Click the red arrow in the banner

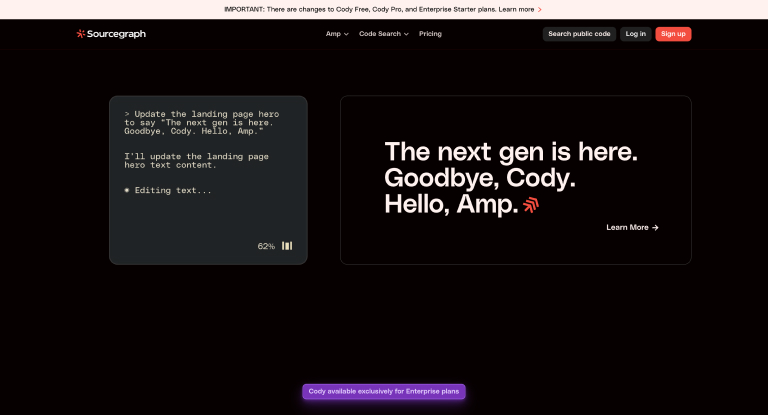click(540, 9)
